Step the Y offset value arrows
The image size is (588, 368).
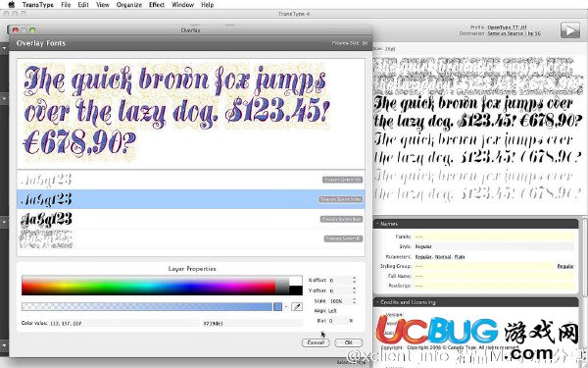tap(354, 290)
